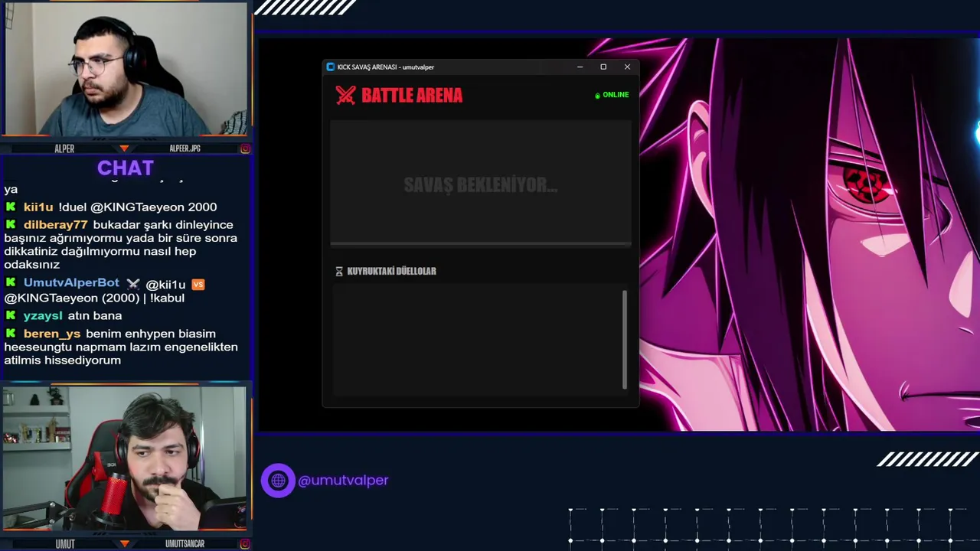Click the hourglass icon beside Kuyruktaki Düellolar
The width and height of the screenshot is (980, 551).
(x=339, y=271)
